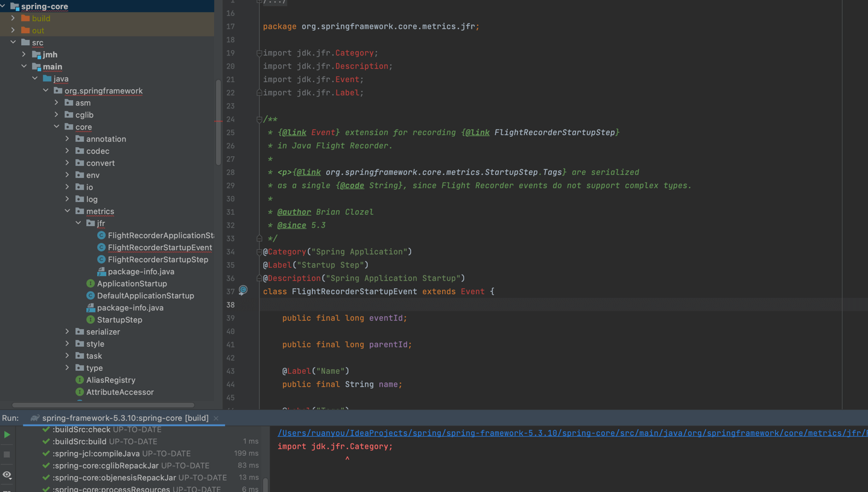Screen dimensions: 868x492
Task: Click the interface icon of AttributeAccessor
Action: [x=80, y=392]
